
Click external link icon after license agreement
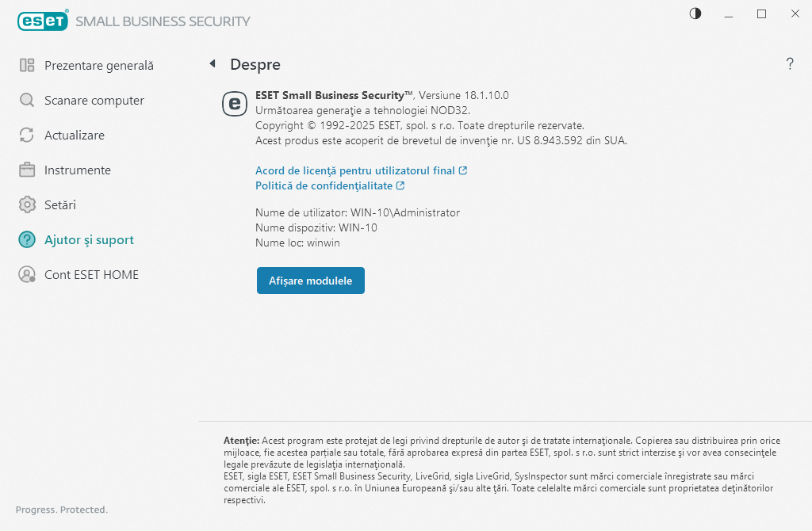[x=463, y=170]
